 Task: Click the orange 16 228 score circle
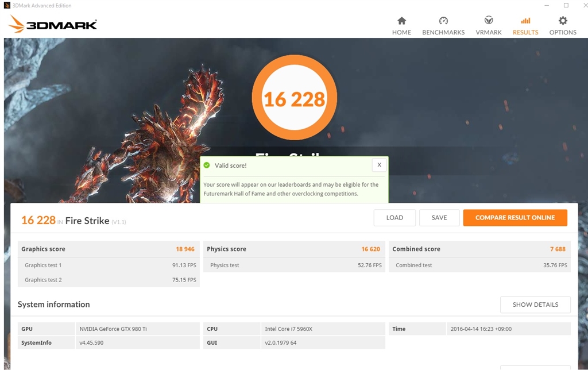[294, 99]
